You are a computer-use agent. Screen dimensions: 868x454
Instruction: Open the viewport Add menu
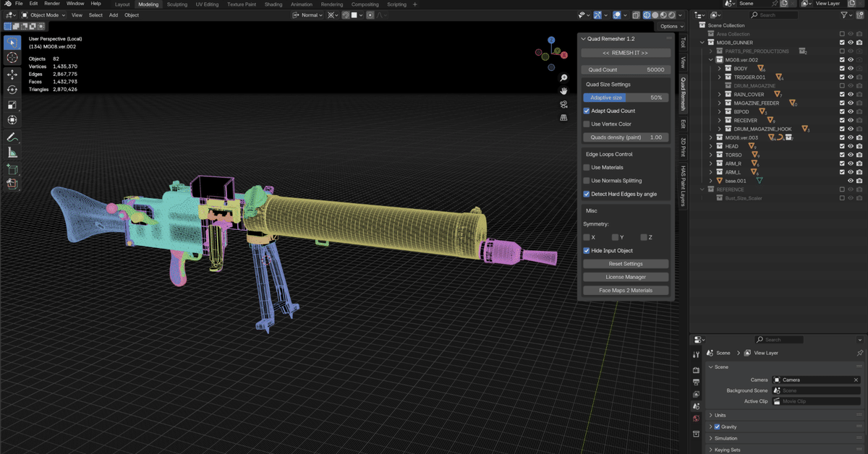(x=114, y=14)
